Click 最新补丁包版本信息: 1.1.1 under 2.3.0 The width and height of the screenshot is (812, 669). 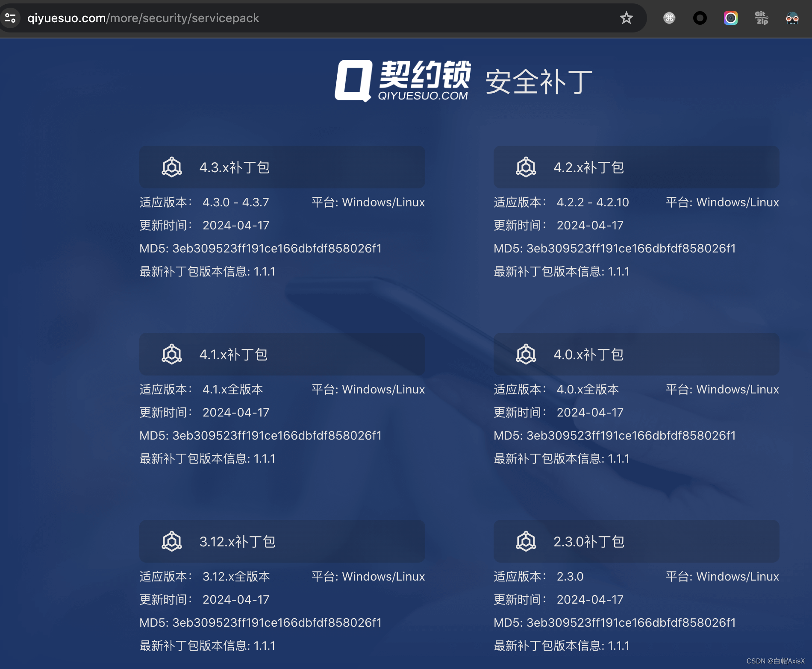click(562, 646)
